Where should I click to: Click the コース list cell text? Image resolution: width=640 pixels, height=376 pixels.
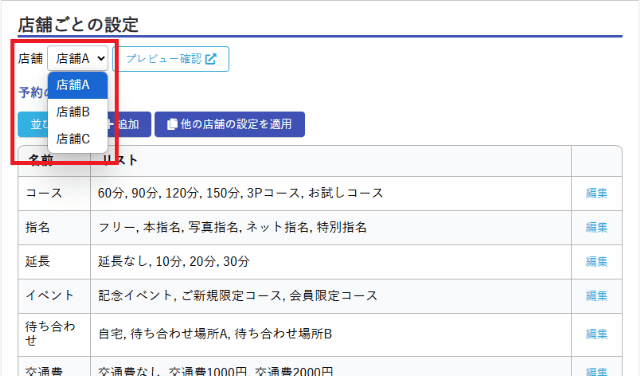click(x=240, y=193)
